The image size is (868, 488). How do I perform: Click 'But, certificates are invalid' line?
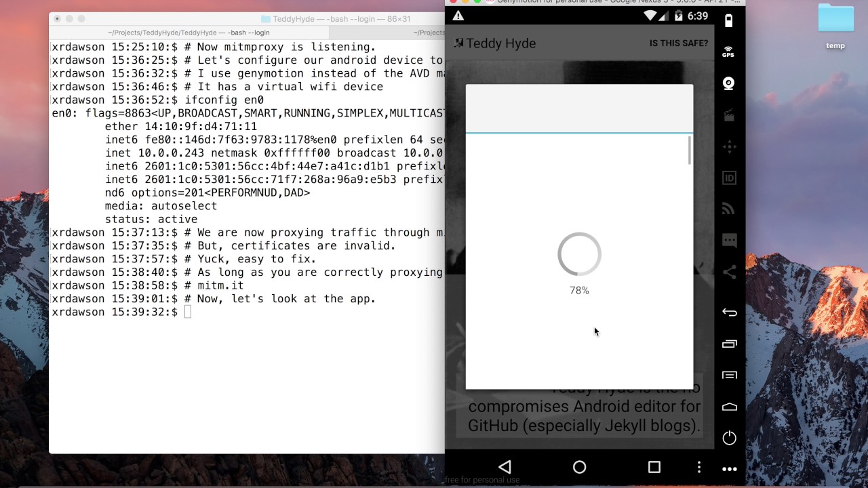[224, 245]
